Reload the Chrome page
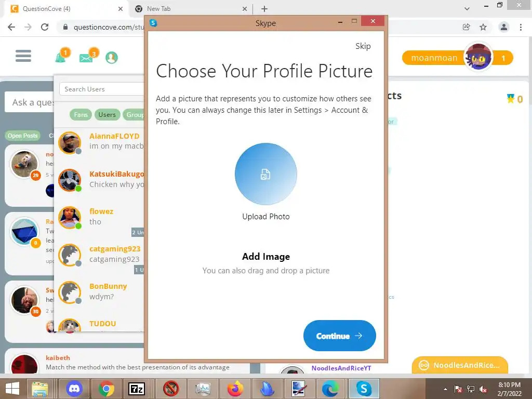Image resolution: width=532 pixels, height=399 pixels. (x=45, y=27)
